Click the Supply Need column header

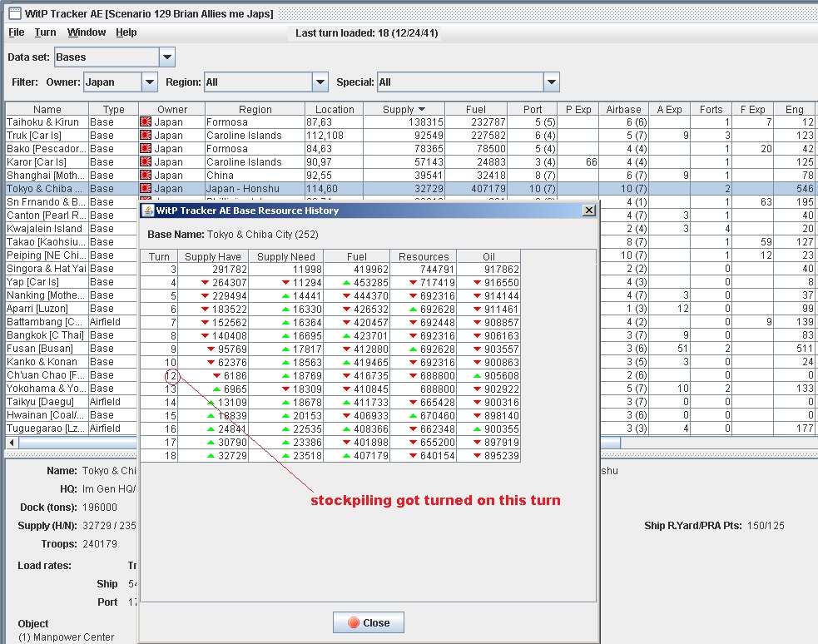pyautogui.click(x=286, y=256)
